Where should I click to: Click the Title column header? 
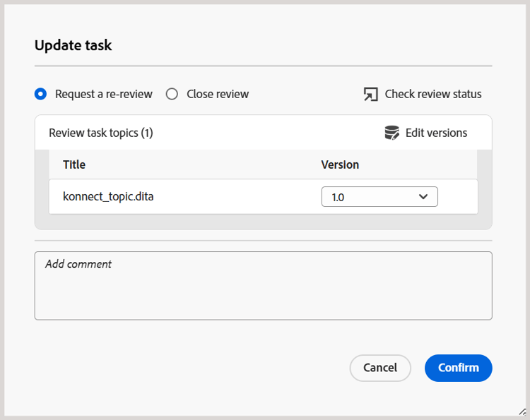(x=74, y=164)
